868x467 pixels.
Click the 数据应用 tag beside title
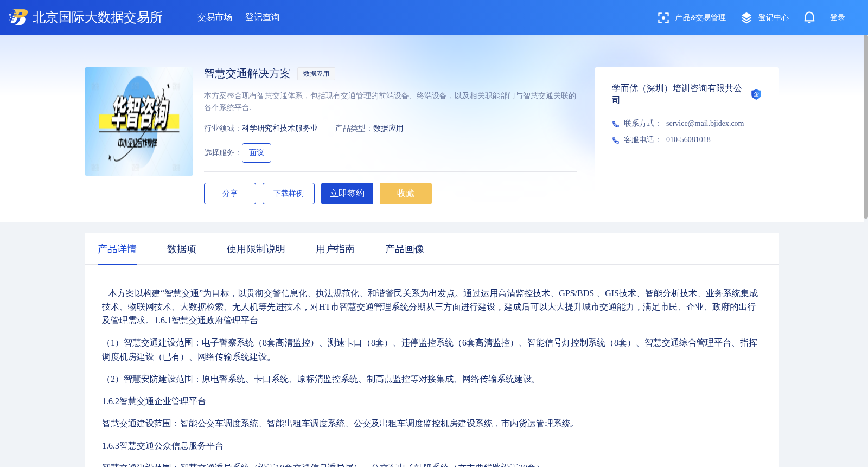(316, 74)
